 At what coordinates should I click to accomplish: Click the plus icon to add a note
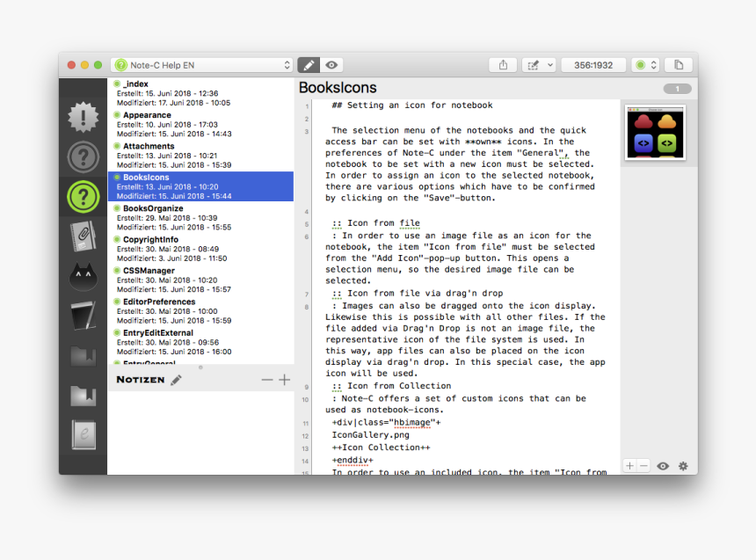click(x=284, y=380)
